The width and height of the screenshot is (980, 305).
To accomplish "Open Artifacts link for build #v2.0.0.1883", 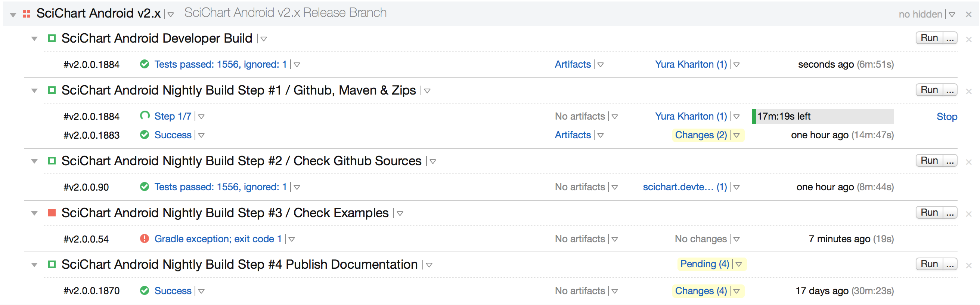I will coord(573,135).
